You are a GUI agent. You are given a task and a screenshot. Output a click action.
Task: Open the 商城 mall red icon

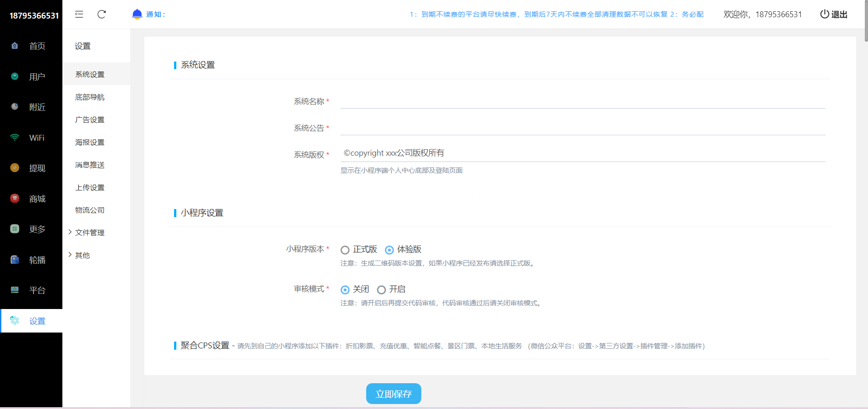click(14, 199)
